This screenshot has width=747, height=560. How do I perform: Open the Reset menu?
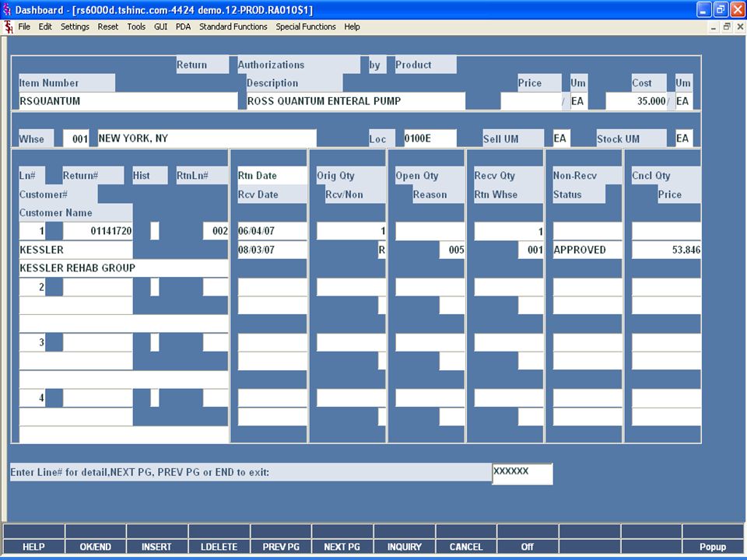click(x=107, y=26)
